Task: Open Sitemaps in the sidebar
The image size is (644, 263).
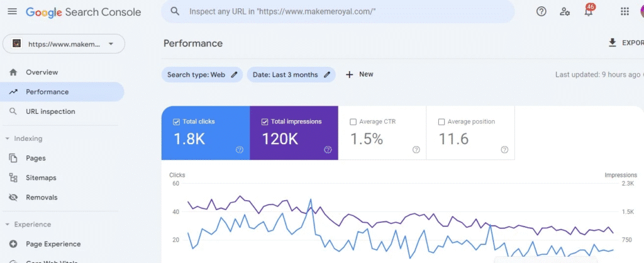Action: 41,178
